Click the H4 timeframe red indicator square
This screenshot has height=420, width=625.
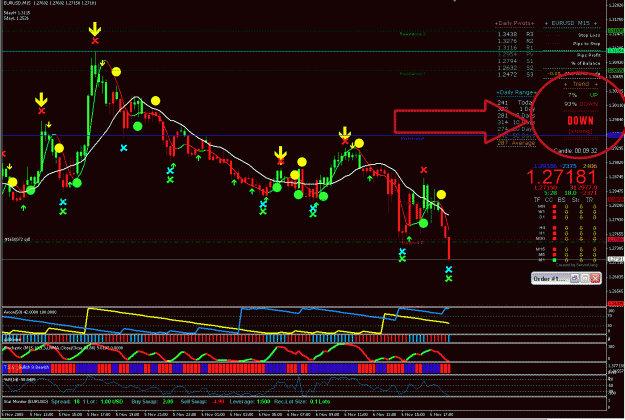554,228
